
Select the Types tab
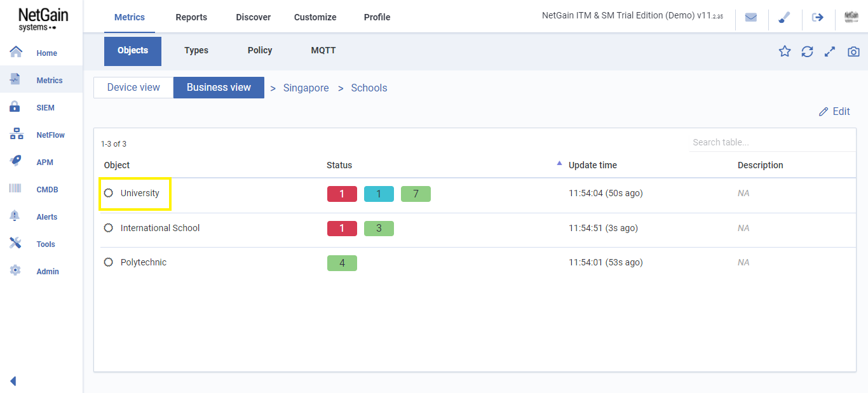coord(196,51)
